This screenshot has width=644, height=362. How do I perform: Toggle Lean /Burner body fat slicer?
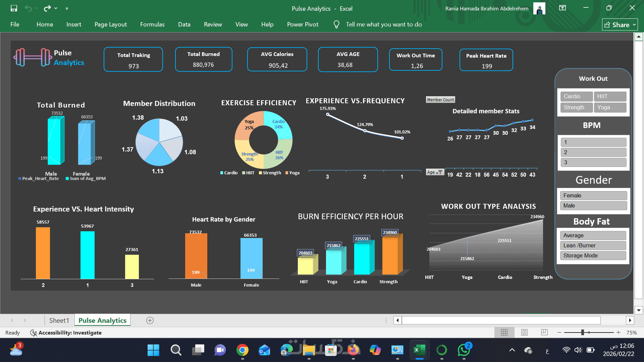pyautogui.click(x=593, y=246)
